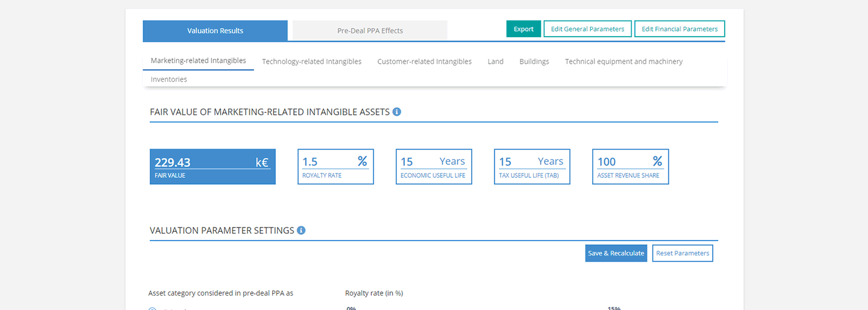Select the Buildings asset tab
Image resolution: width=868 pixels, height=310 pixels.
(x=534, y=61)
